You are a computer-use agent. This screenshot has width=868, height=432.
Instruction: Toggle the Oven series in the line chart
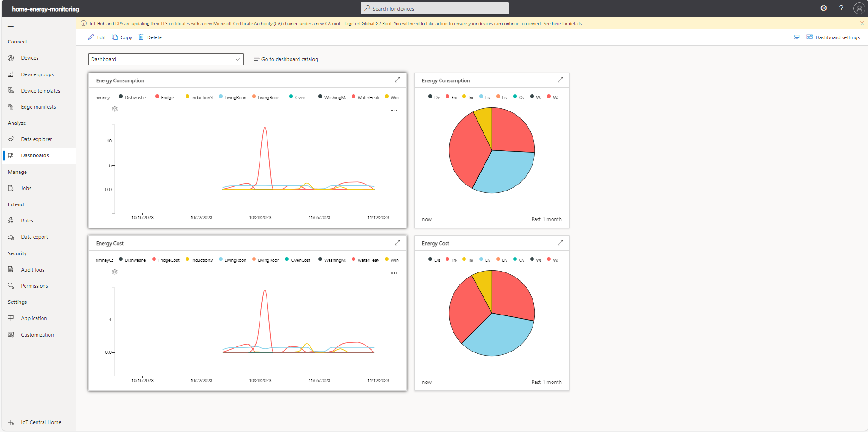(x=298, y=97)
